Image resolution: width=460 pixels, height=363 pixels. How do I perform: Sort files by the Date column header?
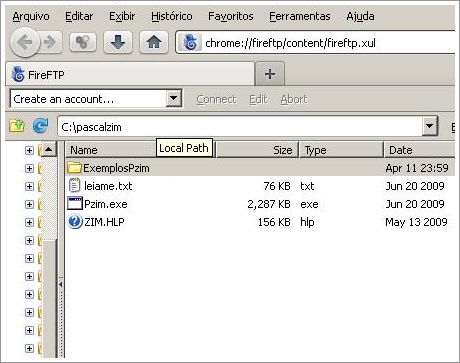[419, 150]
